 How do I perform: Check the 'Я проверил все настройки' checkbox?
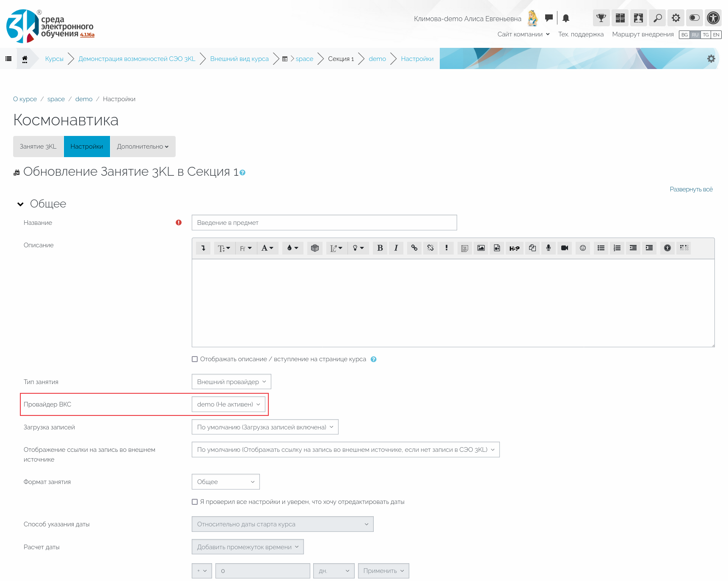(x=195, y=502)
